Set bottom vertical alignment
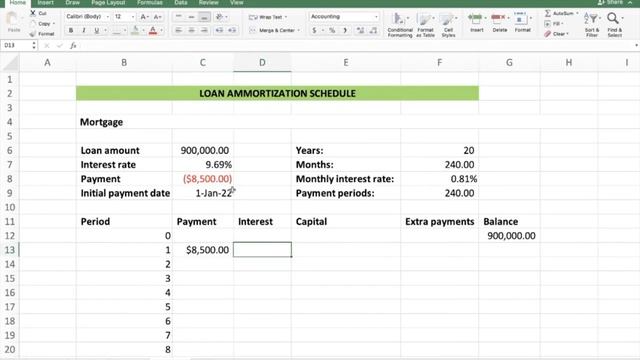 click(x=204, y=17)
